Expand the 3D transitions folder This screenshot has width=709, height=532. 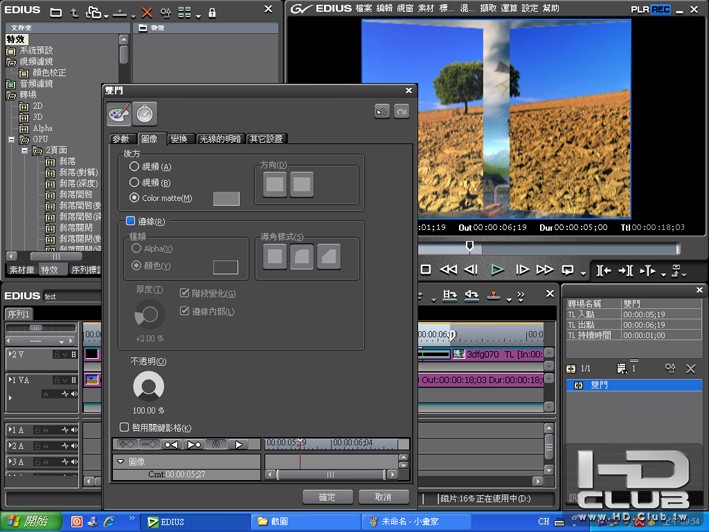pos(24,116)
